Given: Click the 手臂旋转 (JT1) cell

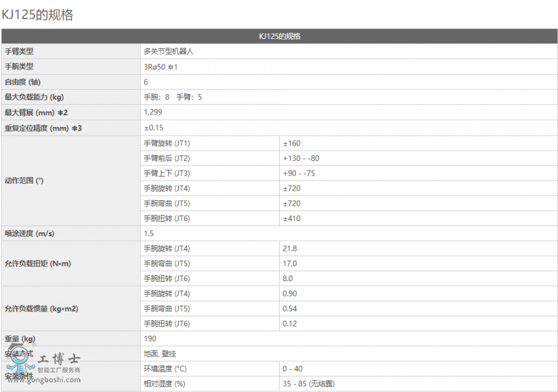Looking at the screenshot, I should click(167, 143).
